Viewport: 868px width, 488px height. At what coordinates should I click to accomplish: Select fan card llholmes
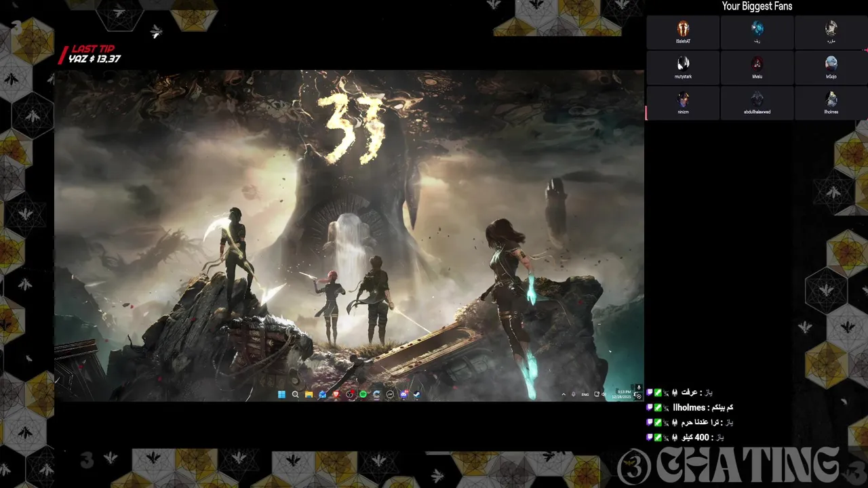[831, 102]
